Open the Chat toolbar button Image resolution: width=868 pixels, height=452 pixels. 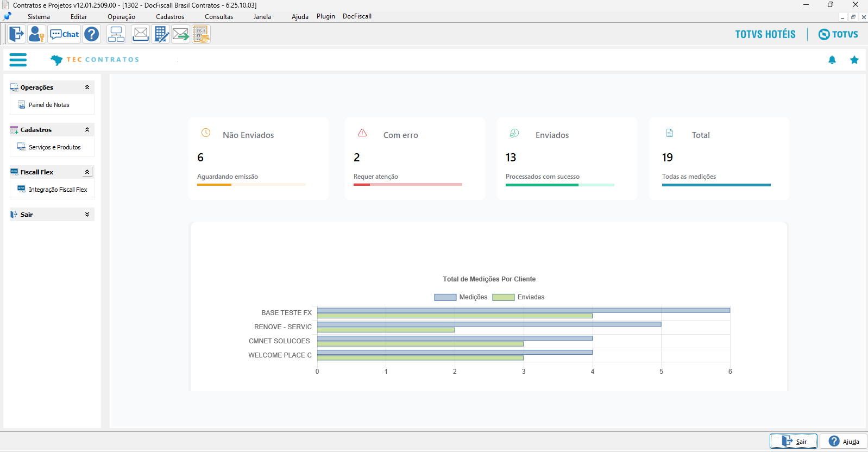[64, 34]
